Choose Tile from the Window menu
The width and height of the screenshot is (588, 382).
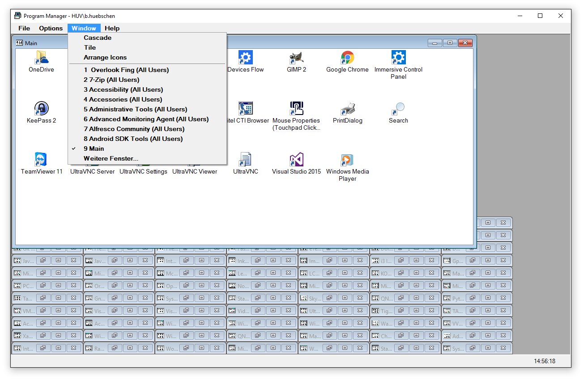pyautogui.click(x=147, y=47)
